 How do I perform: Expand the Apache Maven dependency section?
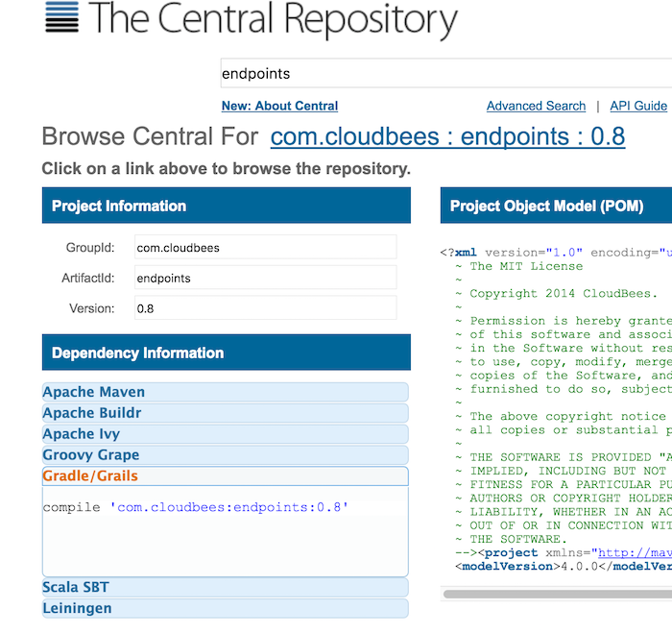[x=225, y=392]
